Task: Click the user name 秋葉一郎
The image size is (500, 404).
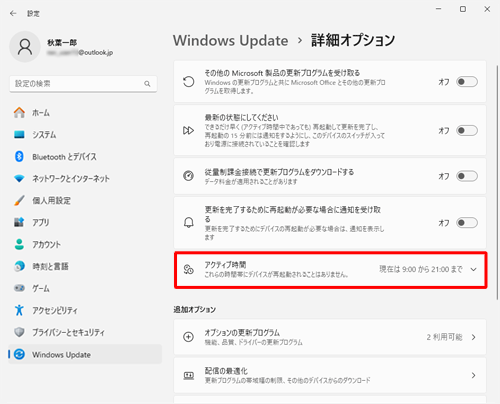Action: point(62,42)
